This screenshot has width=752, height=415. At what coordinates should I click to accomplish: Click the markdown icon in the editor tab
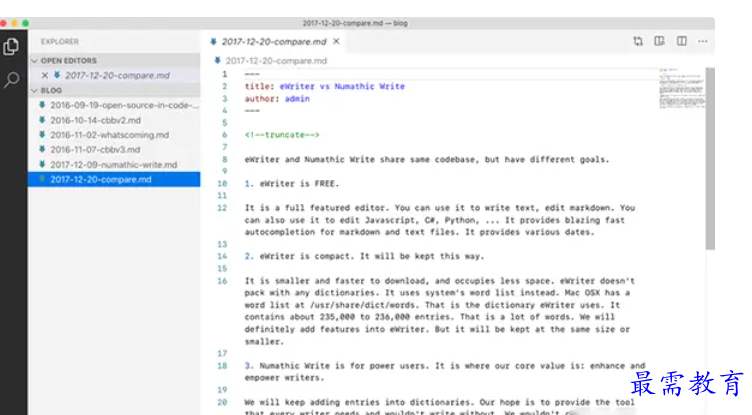213,42
